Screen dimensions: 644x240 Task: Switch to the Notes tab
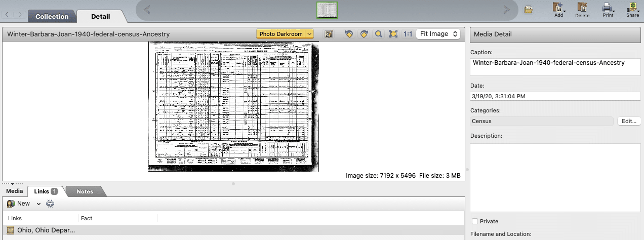tap(85, 191)
